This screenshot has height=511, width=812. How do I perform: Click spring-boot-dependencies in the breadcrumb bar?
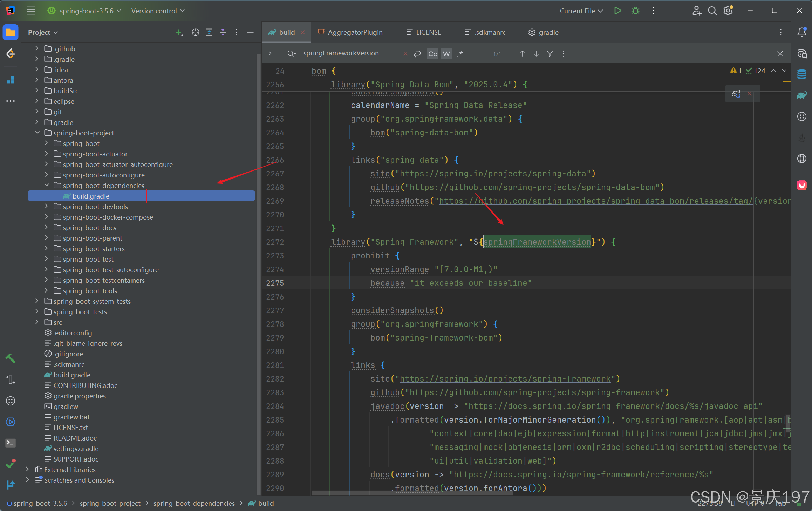194,503
